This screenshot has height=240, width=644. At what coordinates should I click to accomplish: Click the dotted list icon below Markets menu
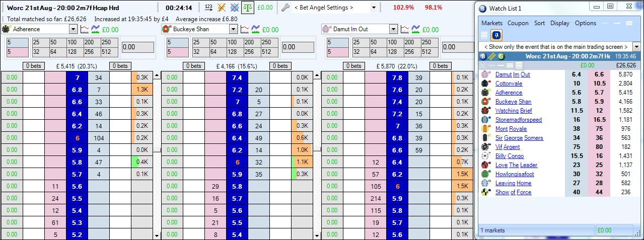point(484,35)
